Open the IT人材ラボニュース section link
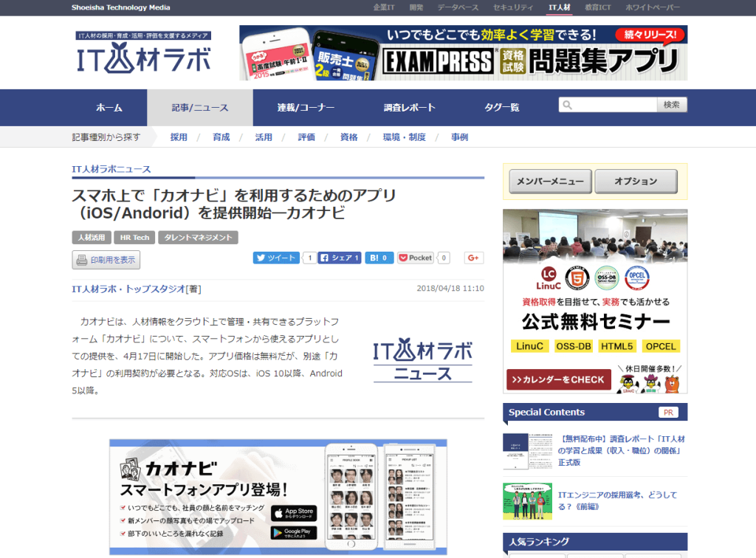The image size is (756, 558). pos(111,169)
